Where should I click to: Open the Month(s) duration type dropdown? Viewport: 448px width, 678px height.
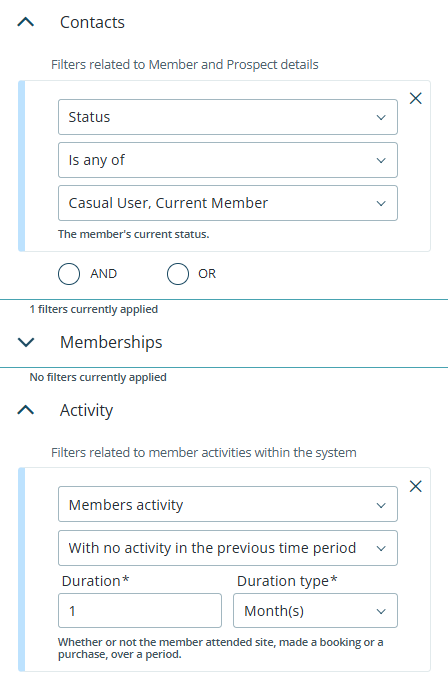(315, 611)
